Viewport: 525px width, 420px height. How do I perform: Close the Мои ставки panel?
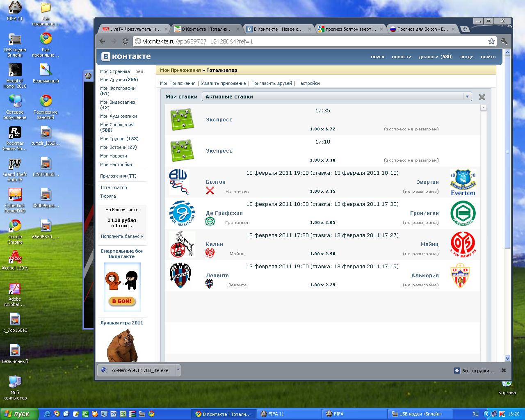click(x=482, y=97)
